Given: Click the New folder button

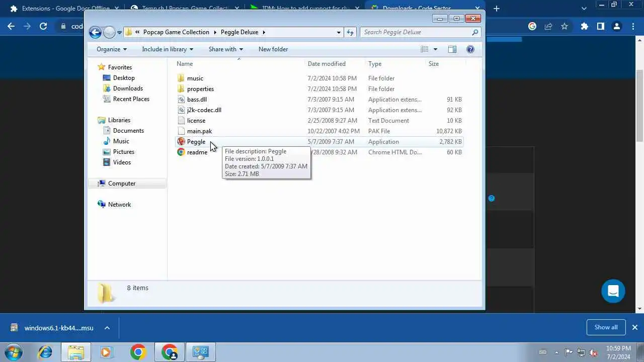Looking at the screenshot, I should tap(273, 49).
